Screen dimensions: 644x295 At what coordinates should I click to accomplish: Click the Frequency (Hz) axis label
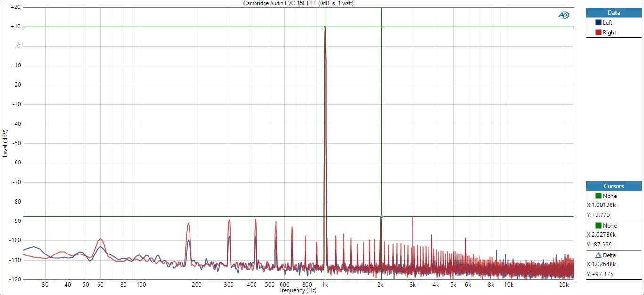297,291
